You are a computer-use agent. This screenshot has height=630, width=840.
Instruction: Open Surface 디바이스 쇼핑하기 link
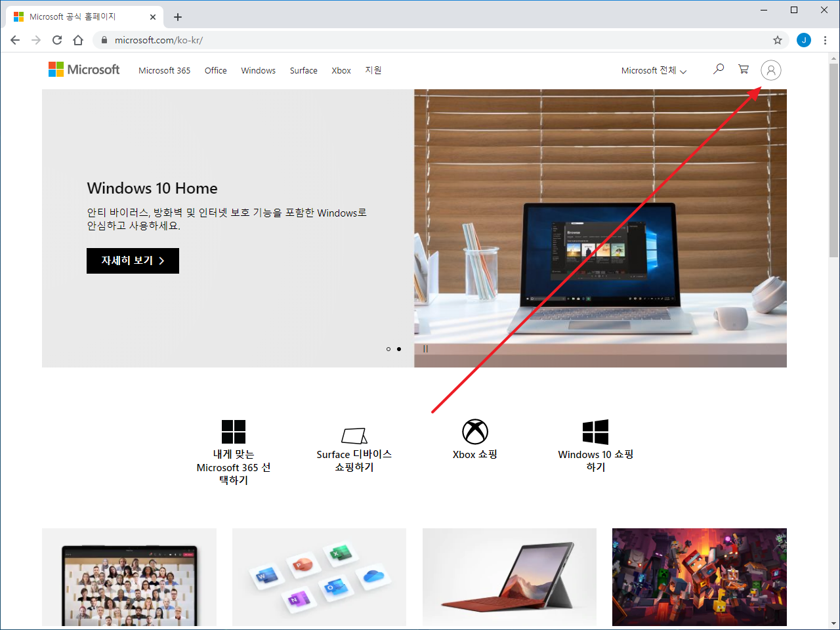pos(354,461)
